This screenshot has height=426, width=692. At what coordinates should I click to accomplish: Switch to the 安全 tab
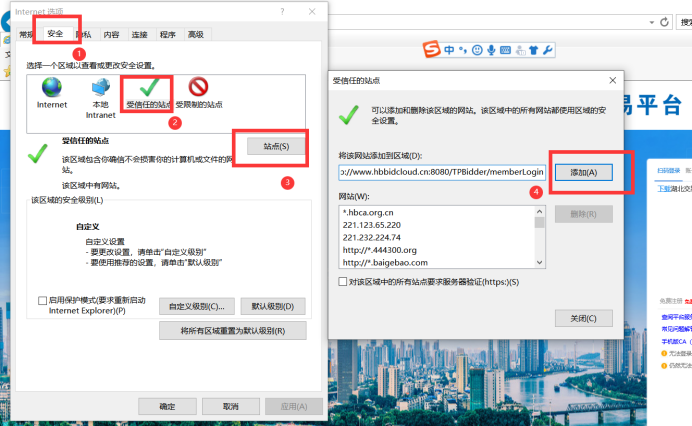56,35
